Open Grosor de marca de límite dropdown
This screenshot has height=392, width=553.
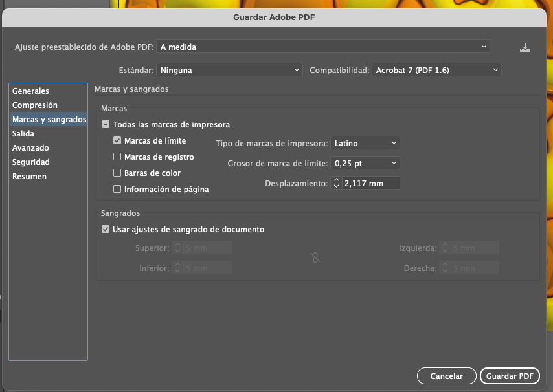click(365, 163)
